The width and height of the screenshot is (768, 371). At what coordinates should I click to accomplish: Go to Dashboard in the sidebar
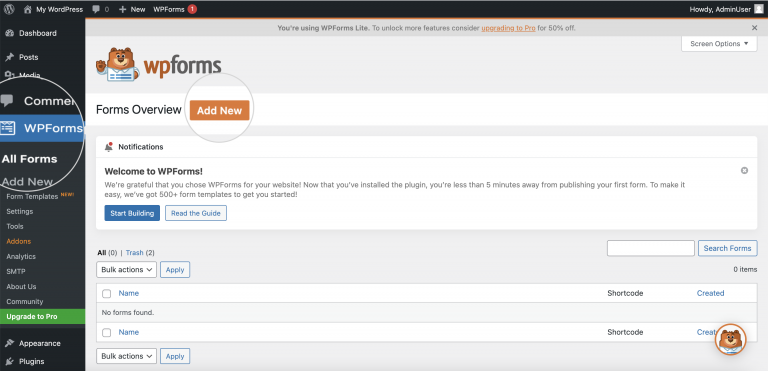(38, 33)
